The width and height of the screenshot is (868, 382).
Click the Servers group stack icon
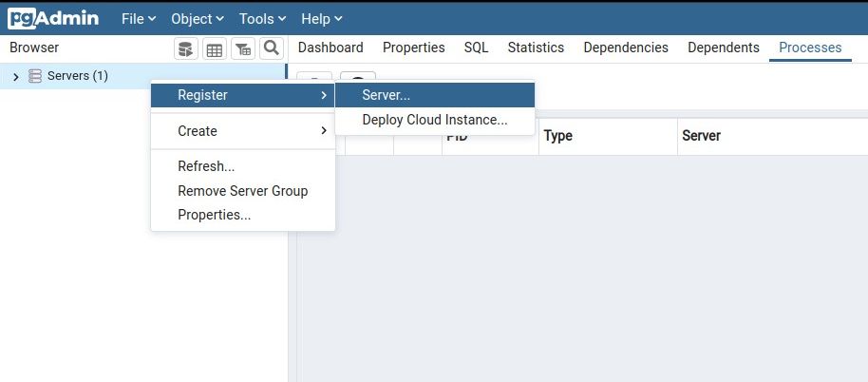coord(35,76)
